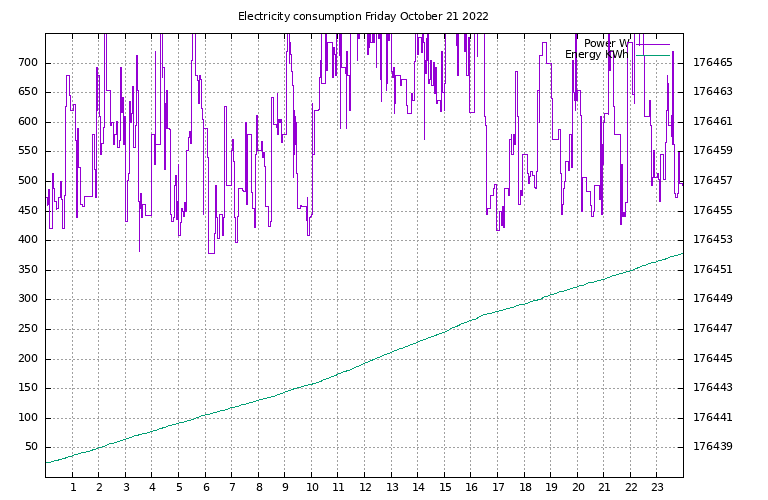Image resolution: width=768 pixels, height=500 pixels.
Task: Click the right axis value 176457
Action: 713,181
